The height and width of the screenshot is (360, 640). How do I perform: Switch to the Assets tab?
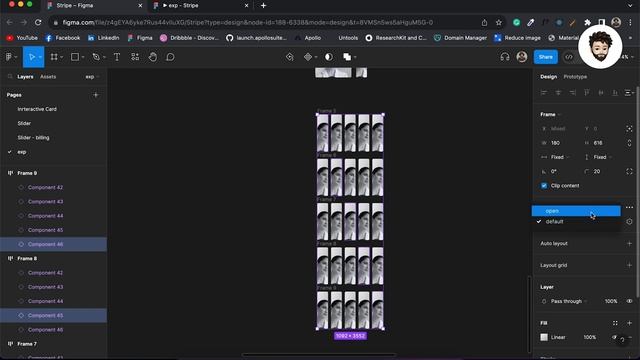(48, 77)
